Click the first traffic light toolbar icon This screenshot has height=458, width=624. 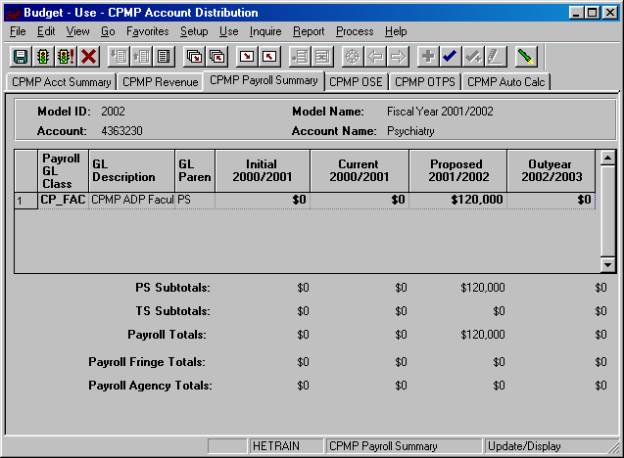point(38,56)
